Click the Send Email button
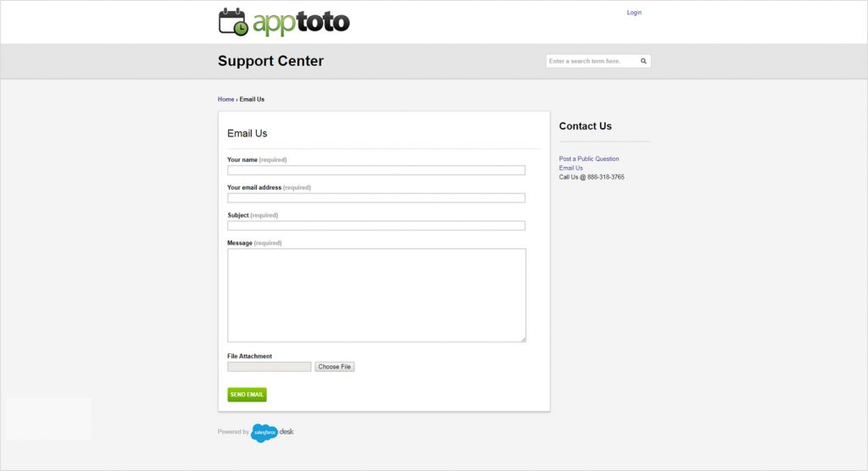Viewport: 868px width, 471px height. coord(247,395)
